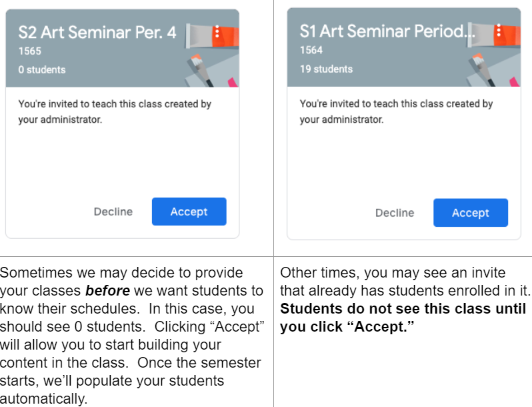Click the orange paint tube cap on S1 card
This screenshot has width=532, height=407.
pyautogui.click(x=511, y=33)
